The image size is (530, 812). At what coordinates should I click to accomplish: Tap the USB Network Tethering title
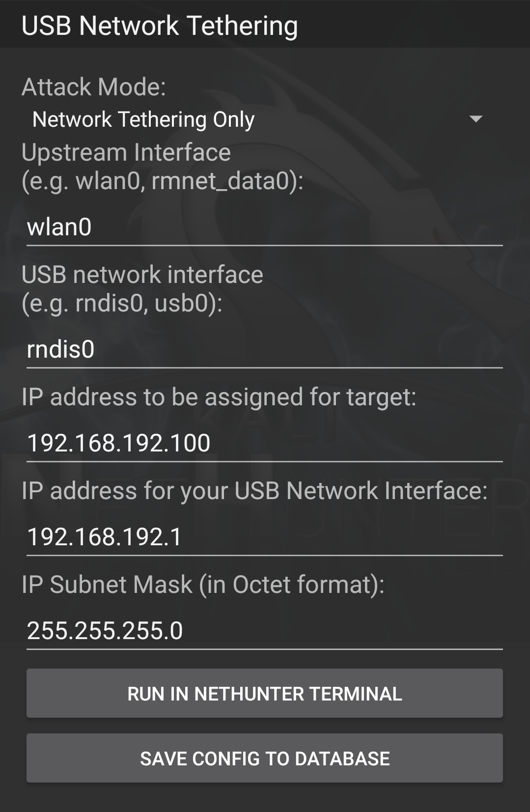click(x=160, y=26)
